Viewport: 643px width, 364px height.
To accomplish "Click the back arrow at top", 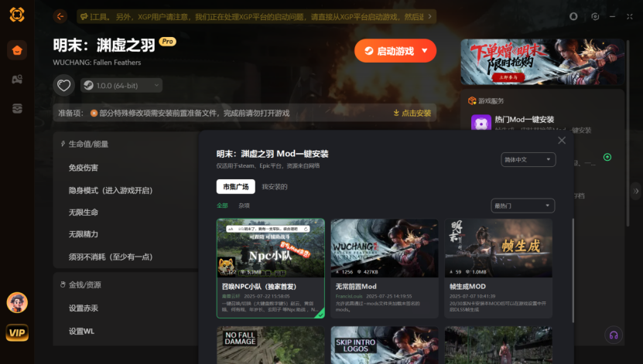I will click(61, 16).
